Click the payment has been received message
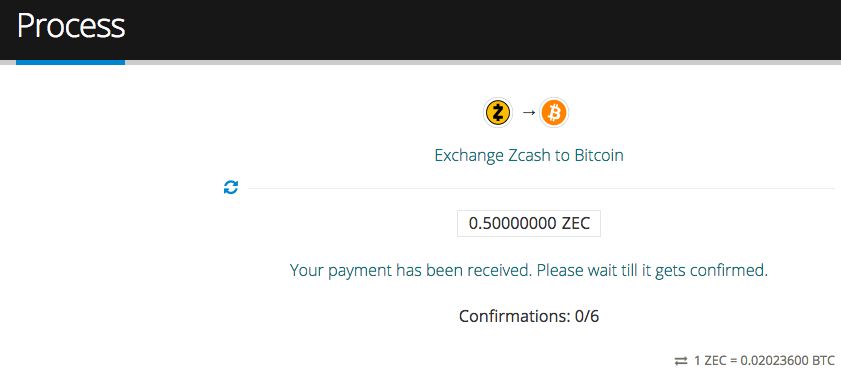The width and height of the screenshot is (841, 381). (529, 270)
